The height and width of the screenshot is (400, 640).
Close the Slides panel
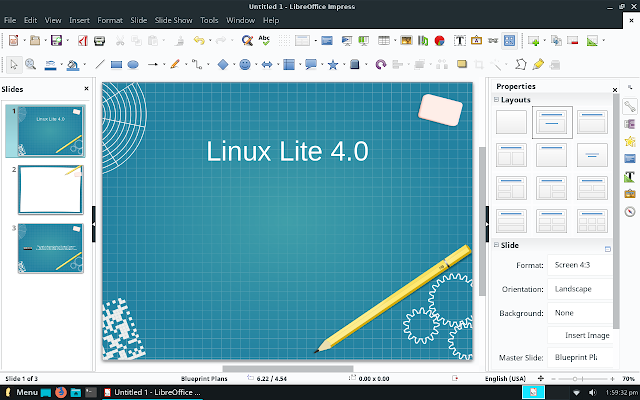point(86,89)
